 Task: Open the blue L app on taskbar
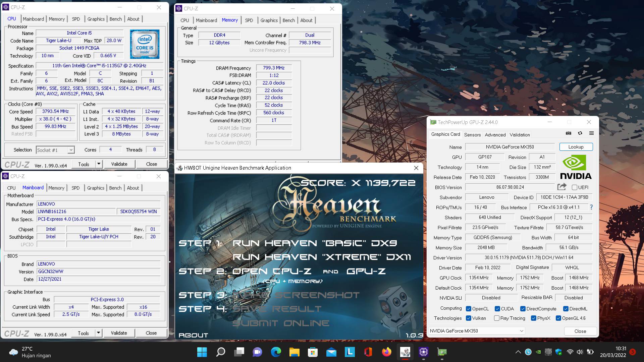(350, 352)
